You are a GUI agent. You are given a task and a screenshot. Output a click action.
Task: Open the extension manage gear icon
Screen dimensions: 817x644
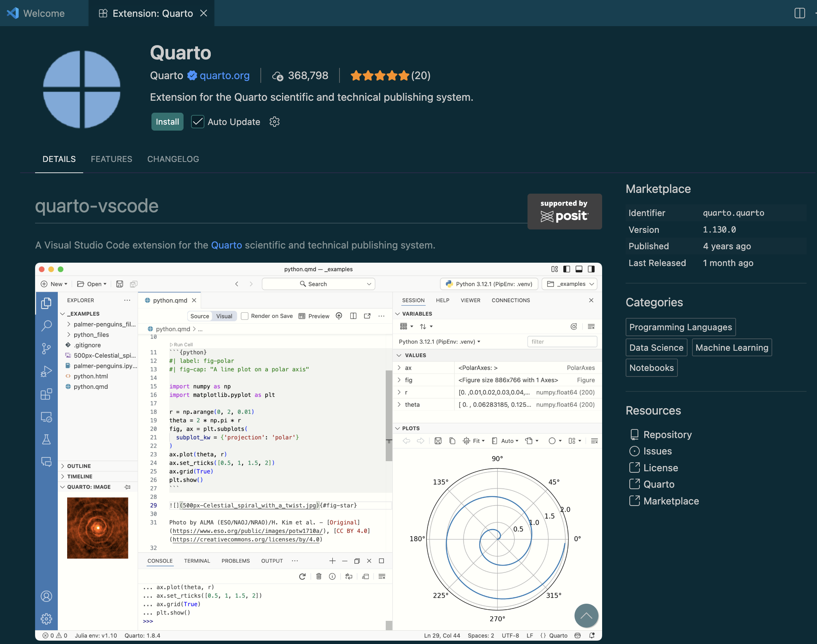(275, 122)
